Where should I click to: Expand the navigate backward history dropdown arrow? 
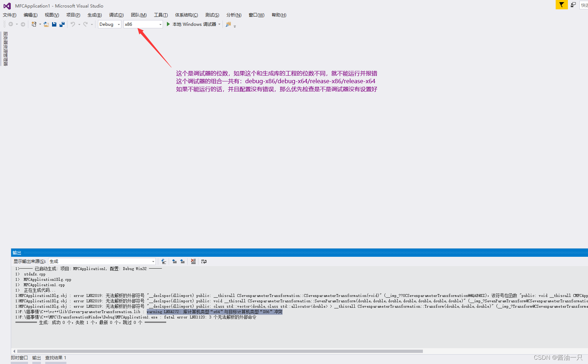coord(17,24)
